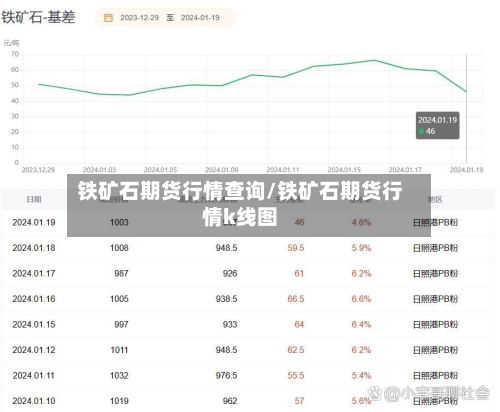Click 日照港PB粉 in the 2024.01.19 row

coord(435,223)
